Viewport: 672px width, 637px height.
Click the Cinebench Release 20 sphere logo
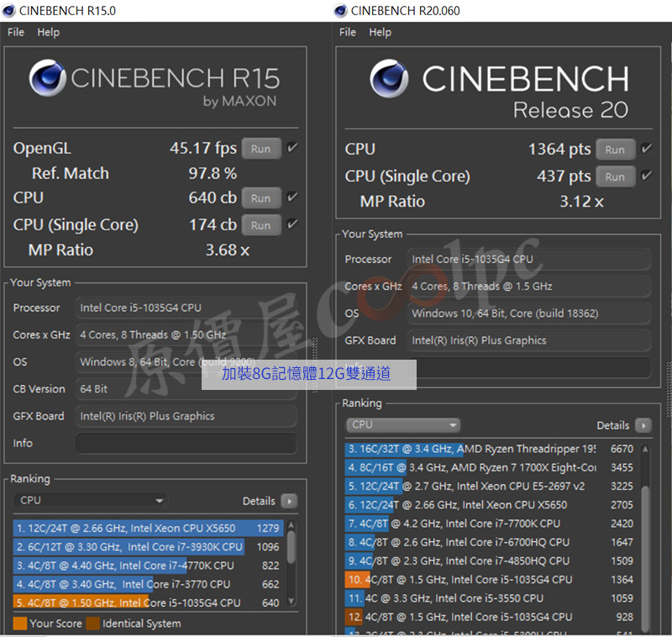click(x=389, y=78)
